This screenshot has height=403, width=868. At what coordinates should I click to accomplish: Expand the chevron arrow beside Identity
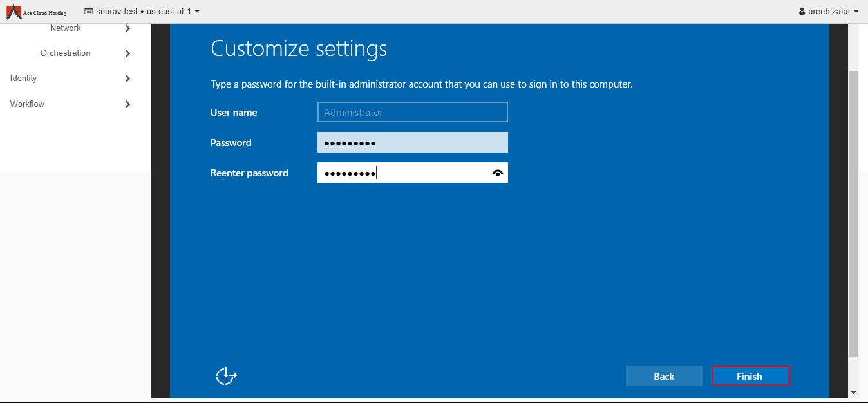click(127, 79)
